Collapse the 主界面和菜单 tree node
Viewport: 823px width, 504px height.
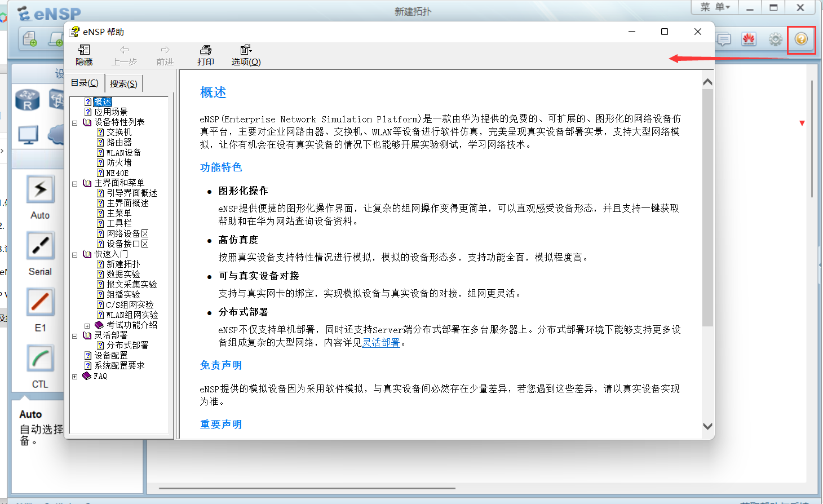point(74,183)
